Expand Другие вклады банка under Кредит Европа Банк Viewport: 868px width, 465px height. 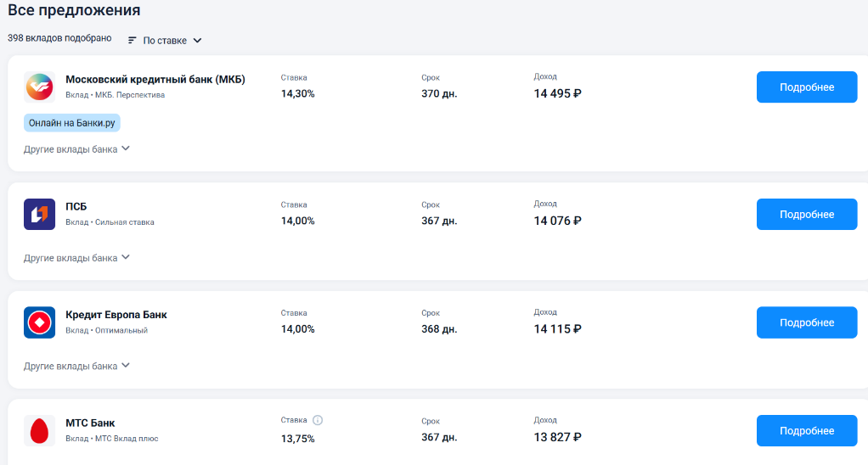(x=76, y=366)
